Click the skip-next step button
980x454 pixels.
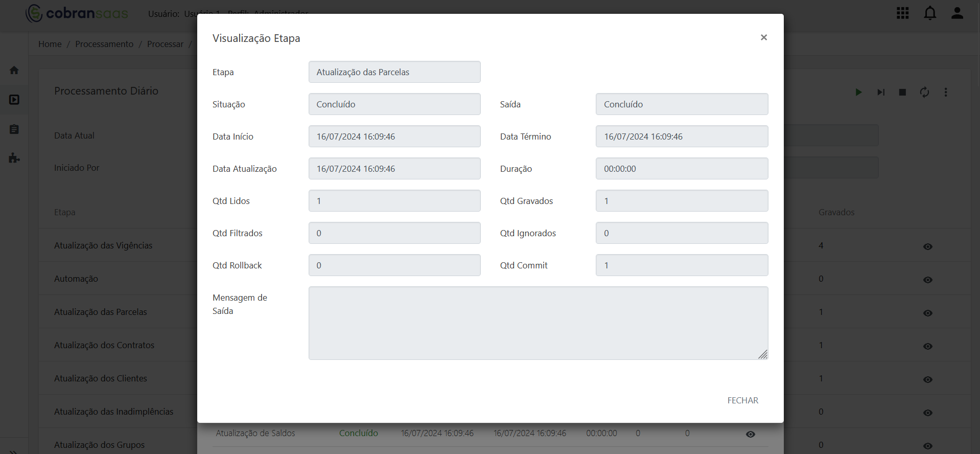pos(881,93)
